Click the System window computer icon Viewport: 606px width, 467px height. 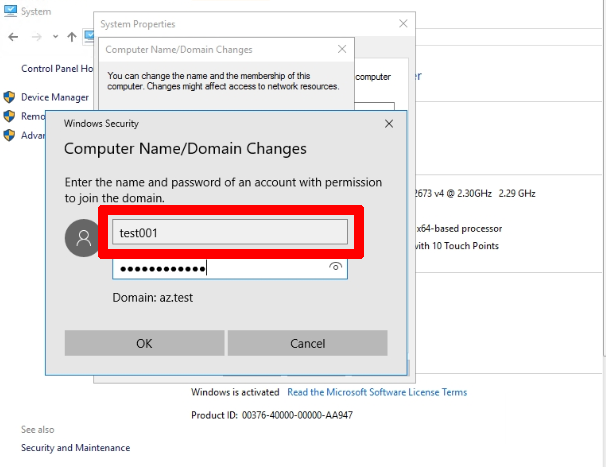click(10, 11)
